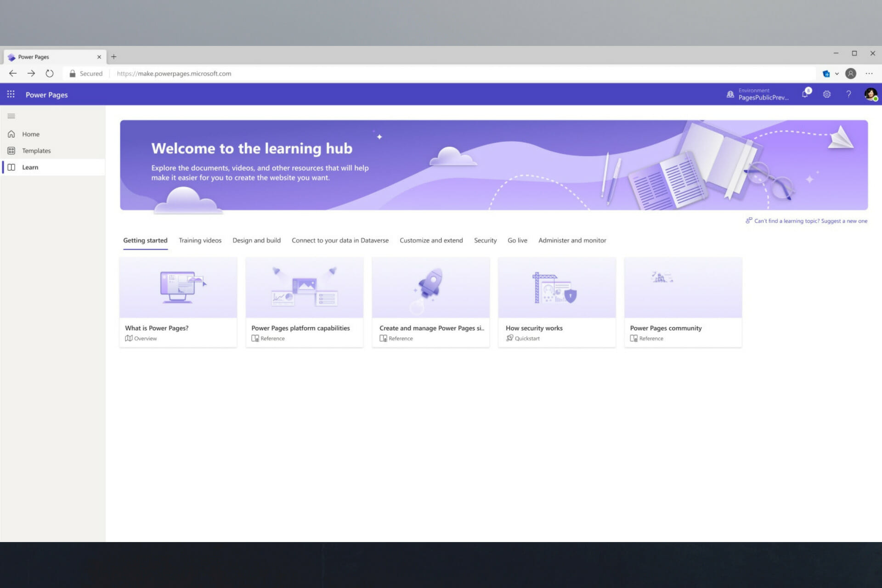This screenshot has width=882, height=588.
Task: Switch to the Training videos tab
Action: (x=200, y=240)
